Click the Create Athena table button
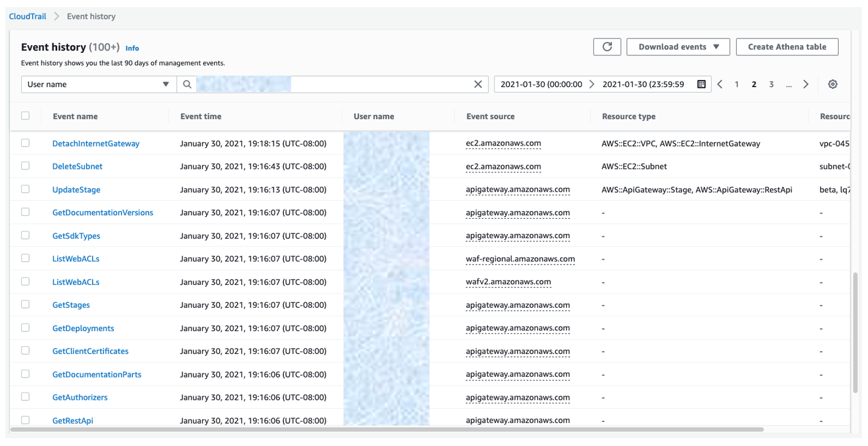Image resolution: width=868 pixels, height=446 pixels. (787, 46)
